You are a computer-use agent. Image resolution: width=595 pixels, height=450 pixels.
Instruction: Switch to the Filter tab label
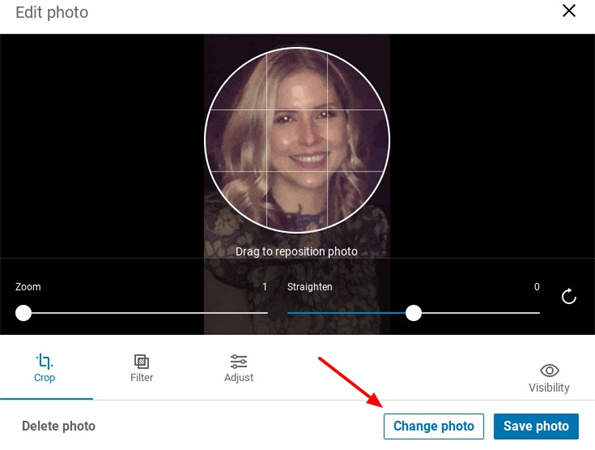point(142,378)
